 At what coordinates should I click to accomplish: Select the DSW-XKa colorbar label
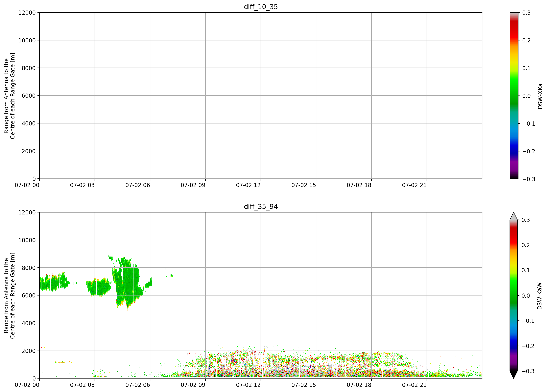(540, 96)
